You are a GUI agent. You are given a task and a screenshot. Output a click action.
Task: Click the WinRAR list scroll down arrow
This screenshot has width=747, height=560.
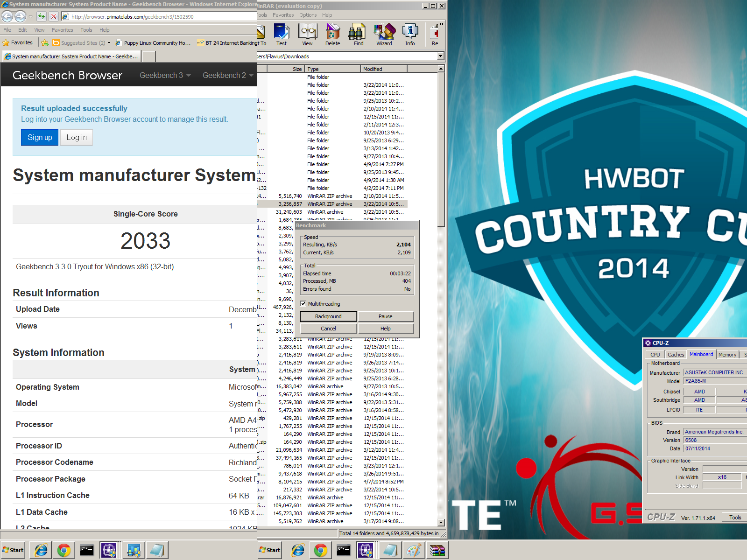tap(441, 523)
